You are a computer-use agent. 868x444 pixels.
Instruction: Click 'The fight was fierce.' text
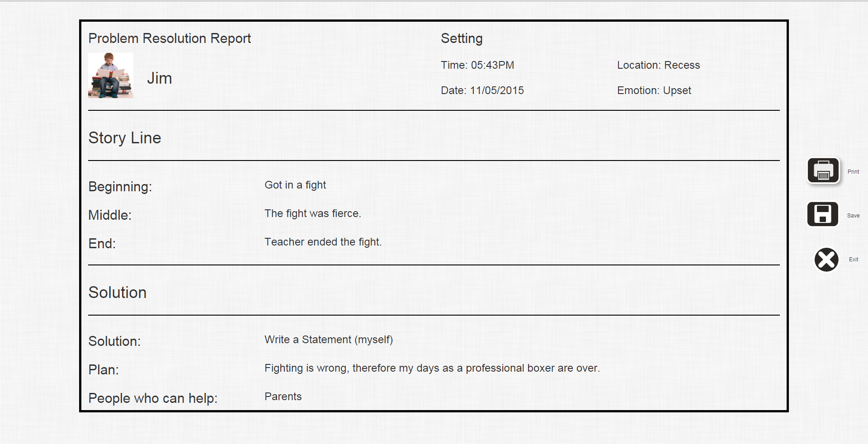click(312, 213)
